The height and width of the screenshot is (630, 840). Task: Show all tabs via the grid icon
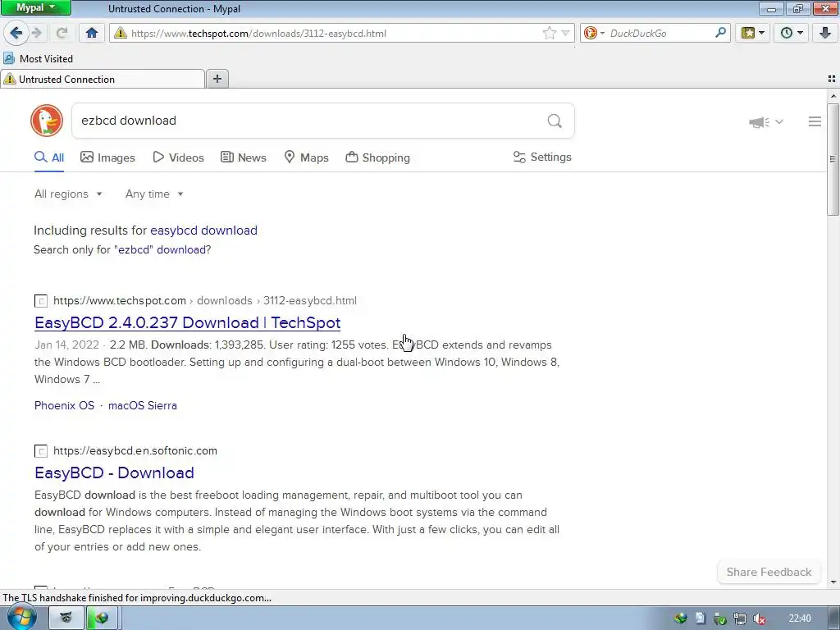coord(832,79)
